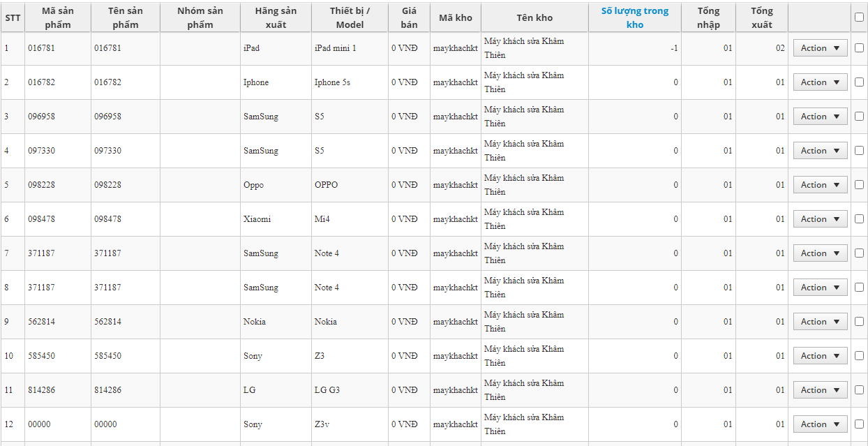This screenshot has width=868, height=446.
Task: Open Action dropdown for Nokia 562814 row
Action: (820, 322)
